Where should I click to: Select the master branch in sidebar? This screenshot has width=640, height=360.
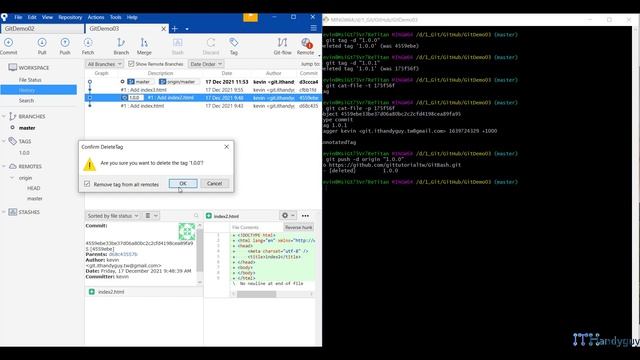(27, 128)
